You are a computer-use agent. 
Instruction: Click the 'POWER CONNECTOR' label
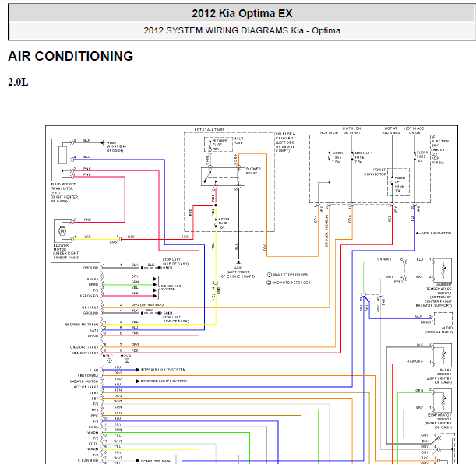pos(376,172)
